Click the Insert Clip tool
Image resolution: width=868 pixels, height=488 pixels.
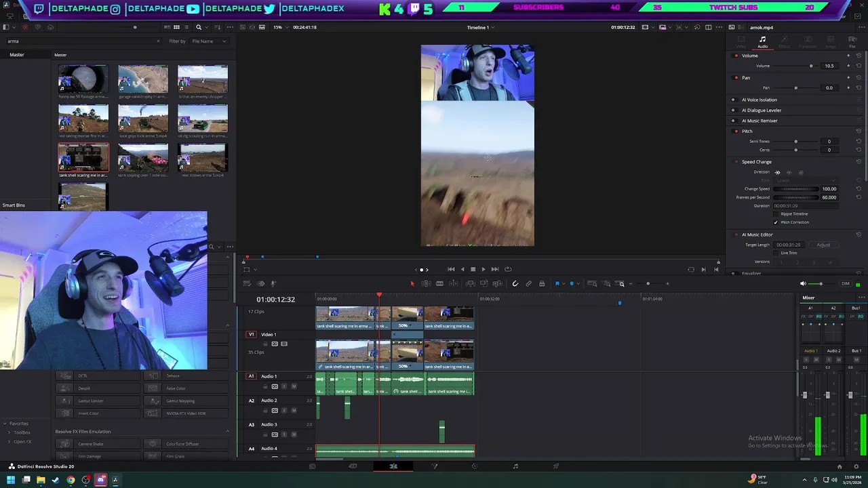(470, 283)
